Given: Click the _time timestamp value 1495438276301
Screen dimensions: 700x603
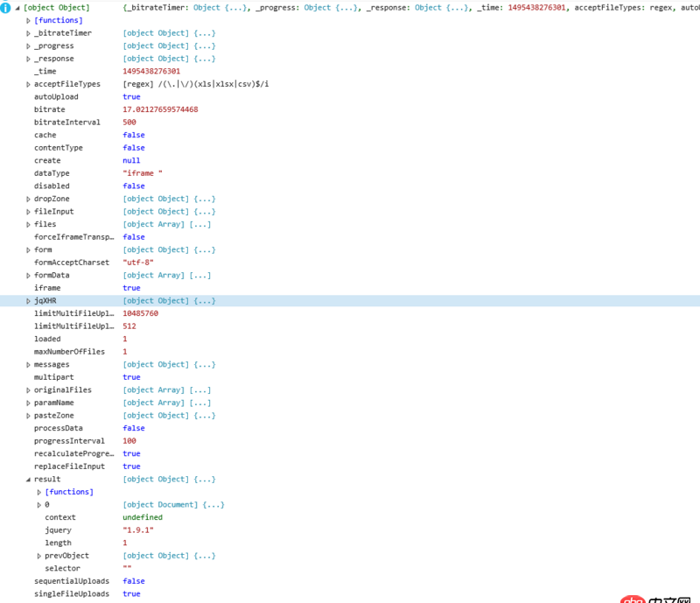Looking at the screenshot, I should (153, 71).
